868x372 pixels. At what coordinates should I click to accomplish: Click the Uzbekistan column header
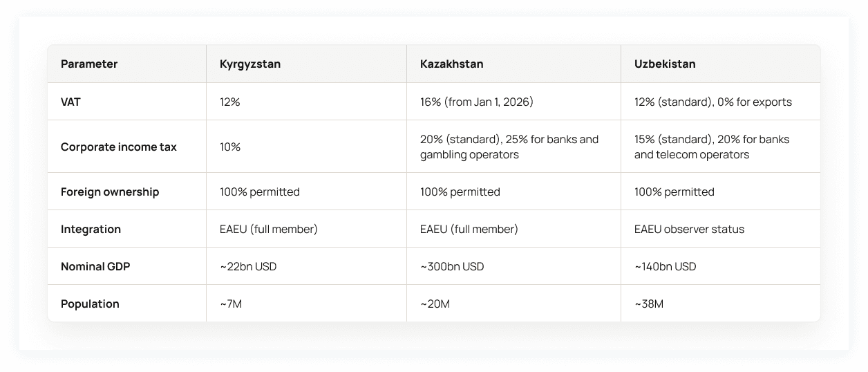pyautogui.click(x=665, y=64)
